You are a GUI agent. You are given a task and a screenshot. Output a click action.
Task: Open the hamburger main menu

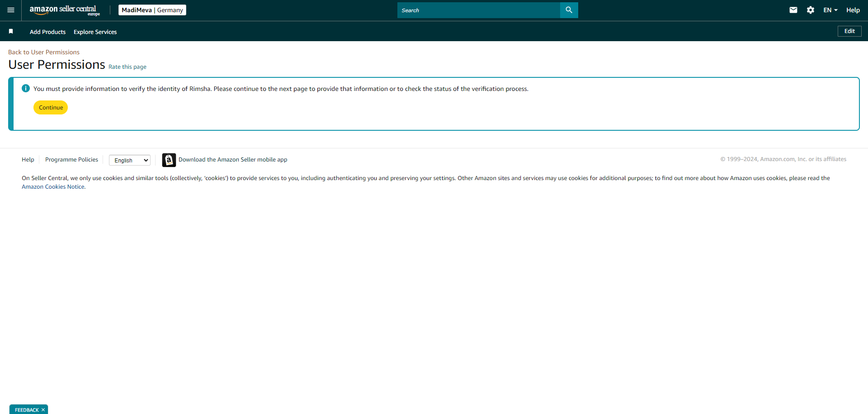tap(11, 10)
